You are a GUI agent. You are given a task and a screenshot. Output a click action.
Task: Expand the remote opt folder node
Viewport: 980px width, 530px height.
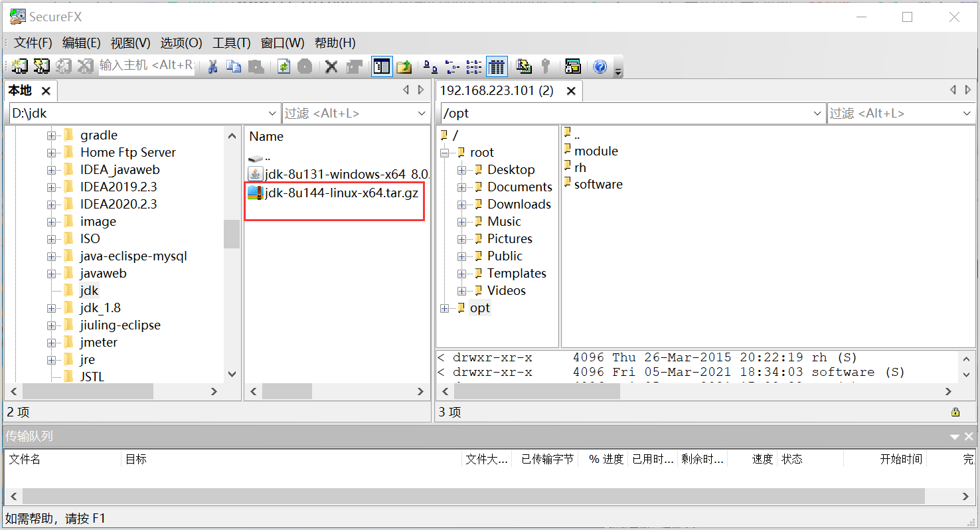pyautogui.click(x=444, y=308)
